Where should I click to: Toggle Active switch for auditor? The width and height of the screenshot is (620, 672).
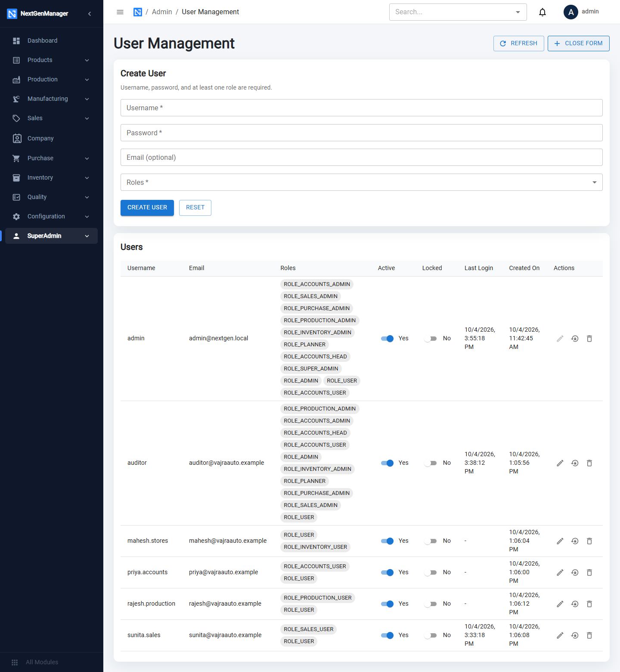[387, 463]
